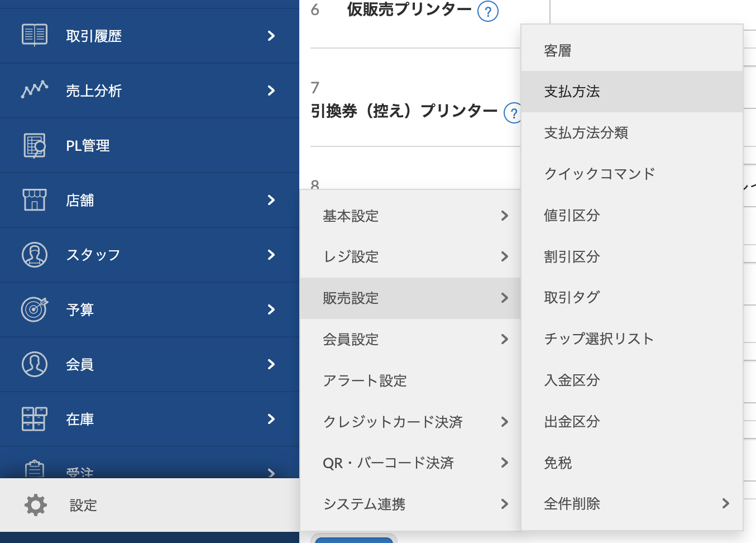
Task: Open help for 仮販売プリンター question mark
Action: (x=487, y=11)
